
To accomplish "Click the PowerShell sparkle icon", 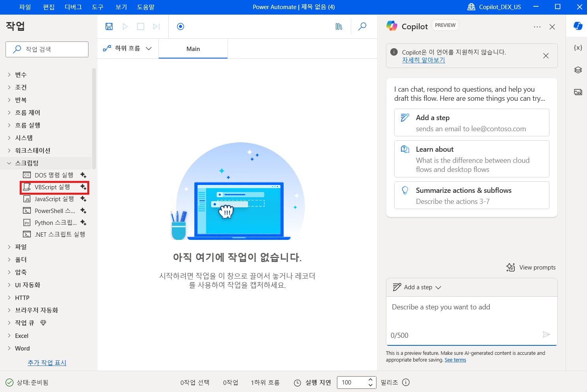I will (83, 211).
